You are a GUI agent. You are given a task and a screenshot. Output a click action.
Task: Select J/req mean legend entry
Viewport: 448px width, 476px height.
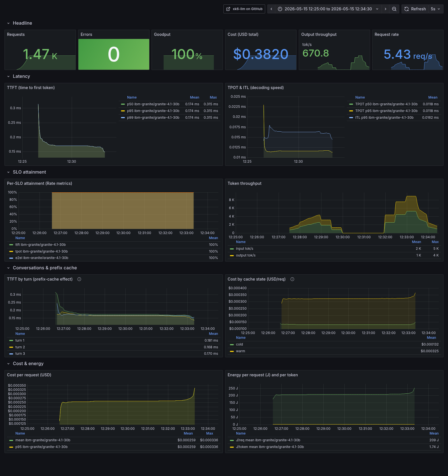tap(268, 440)
